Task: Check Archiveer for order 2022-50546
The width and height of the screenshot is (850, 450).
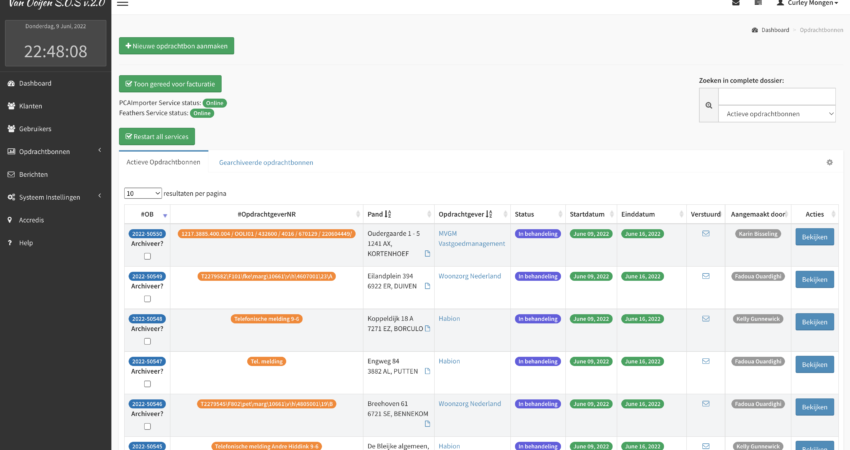Action: (x=147, y=427)
